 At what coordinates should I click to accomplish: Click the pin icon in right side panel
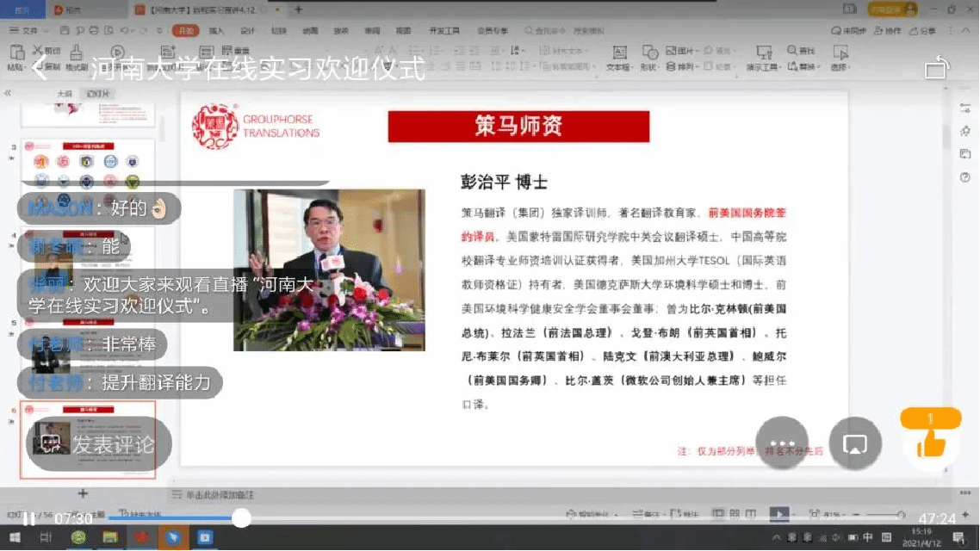pos(965,131)
